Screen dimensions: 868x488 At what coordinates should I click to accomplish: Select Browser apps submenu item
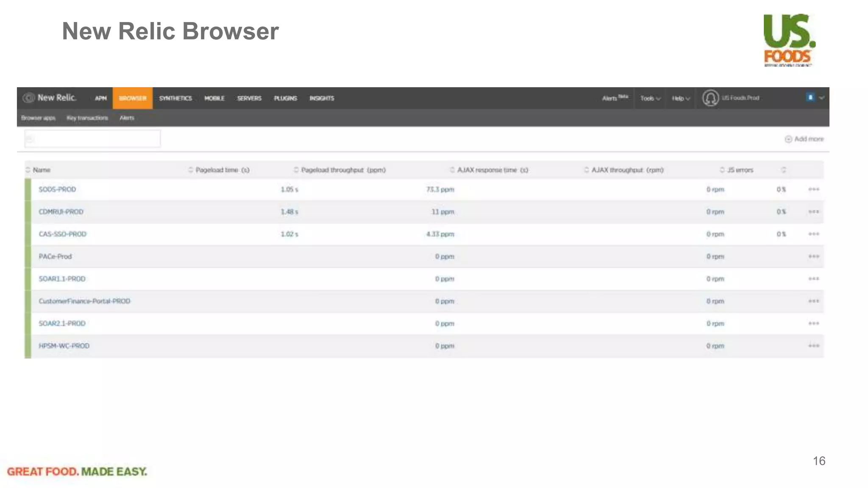(38, 118)
